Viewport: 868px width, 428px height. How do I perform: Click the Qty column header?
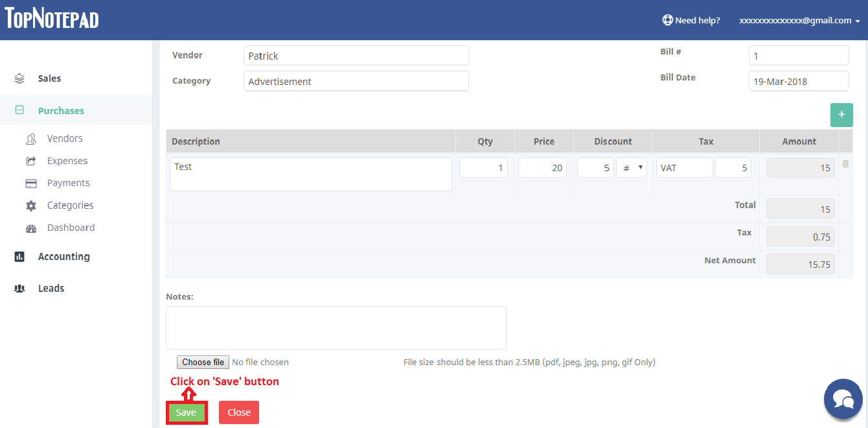(x=485, y=141)
